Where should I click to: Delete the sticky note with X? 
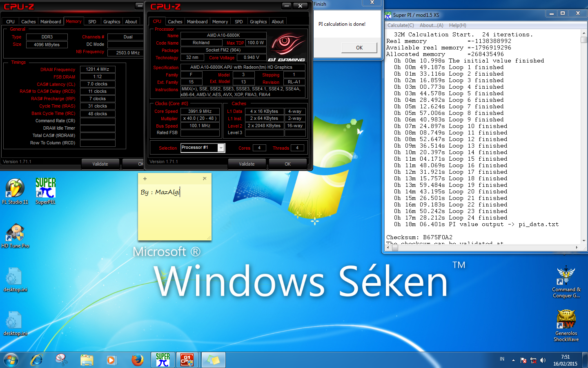(x=205, y=179)
